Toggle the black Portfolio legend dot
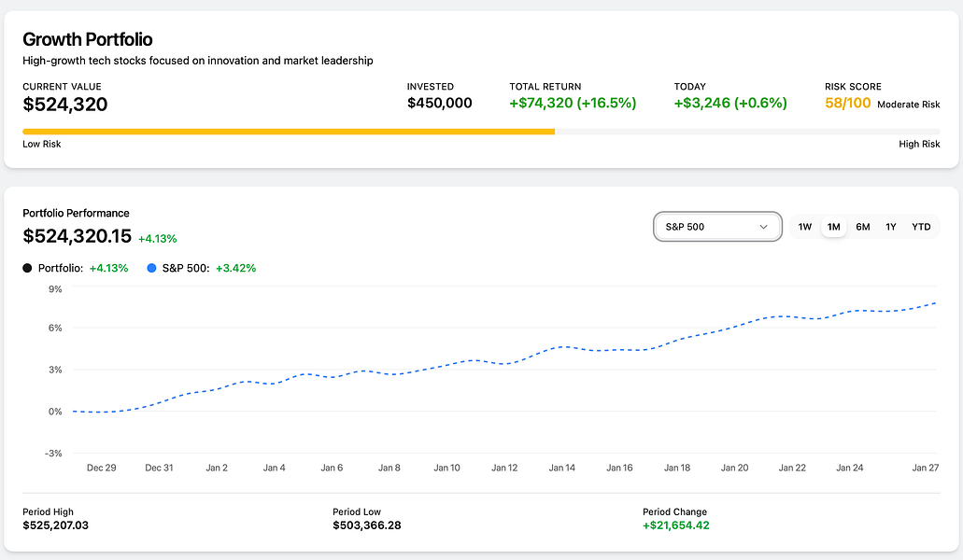This screenshot has width=963, height=560. tap(28, 268)
